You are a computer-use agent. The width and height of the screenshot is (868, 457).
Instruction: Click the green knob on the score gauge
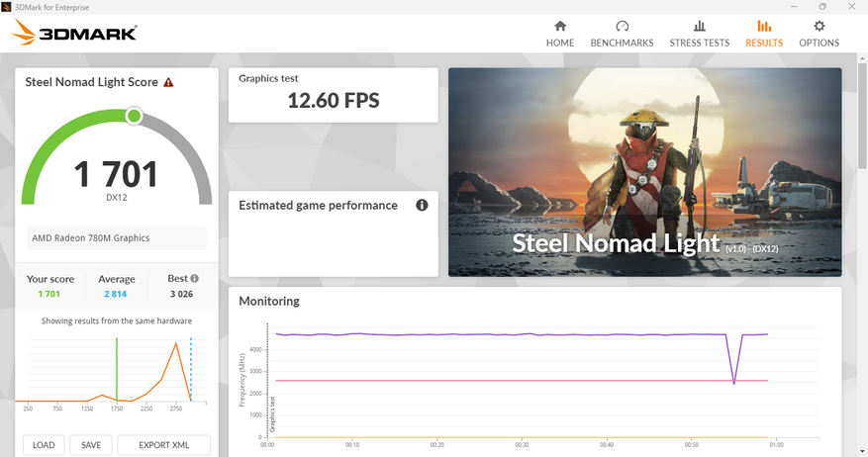tap(134, 117)
